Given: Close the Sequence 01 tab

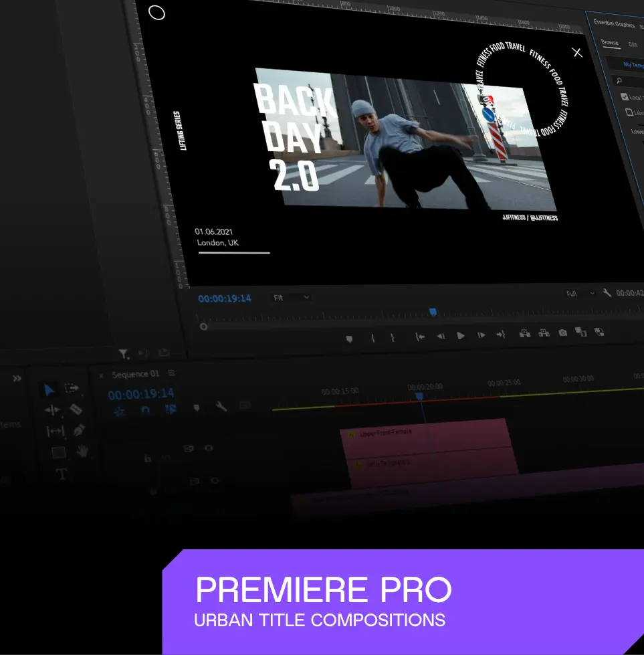Looking at the screenshot, I should pyautogui.click(x=101, y=375).
